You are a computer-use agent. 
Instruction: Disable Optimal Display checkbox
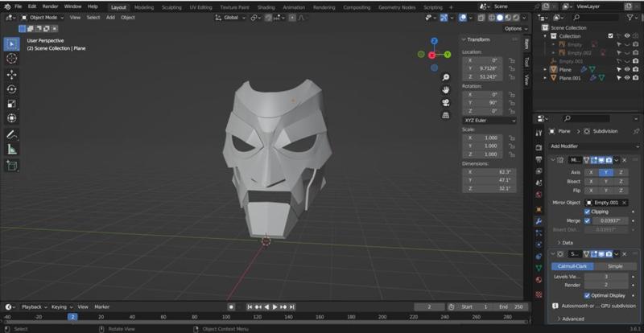pos(587,295)
